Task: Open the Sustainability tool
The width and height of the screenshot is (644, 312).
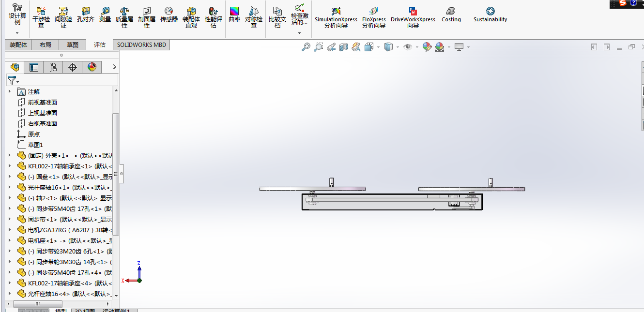Action: point(491,15)
